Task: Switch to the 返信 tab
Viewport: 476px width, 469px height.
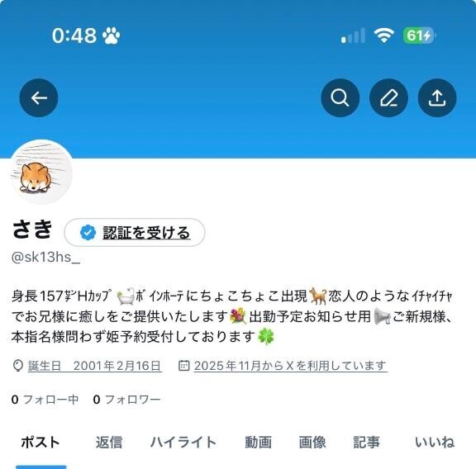Action: (109, 442)
